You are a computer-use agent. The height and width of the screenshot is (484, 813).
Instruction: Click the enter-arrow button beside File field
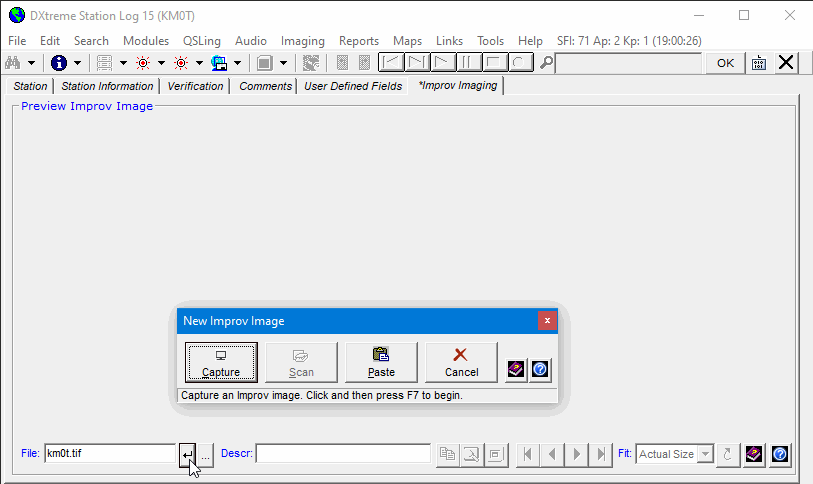coord(187,455)
